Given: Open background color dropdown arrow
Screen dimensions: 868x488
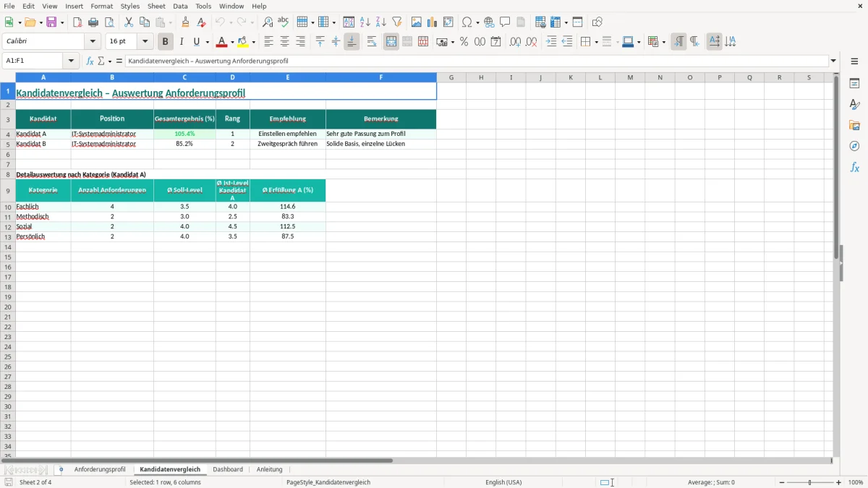Looking at the screenshot, I should (x=254, y=42).
